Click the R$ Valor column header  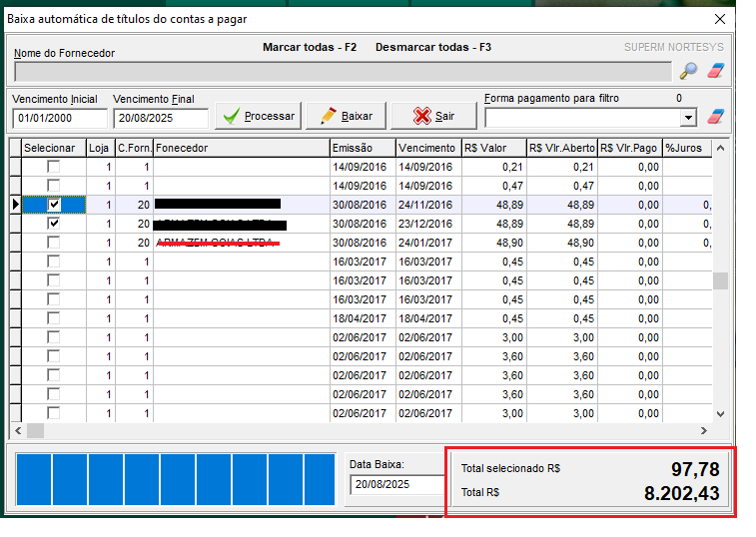(493, 148)
